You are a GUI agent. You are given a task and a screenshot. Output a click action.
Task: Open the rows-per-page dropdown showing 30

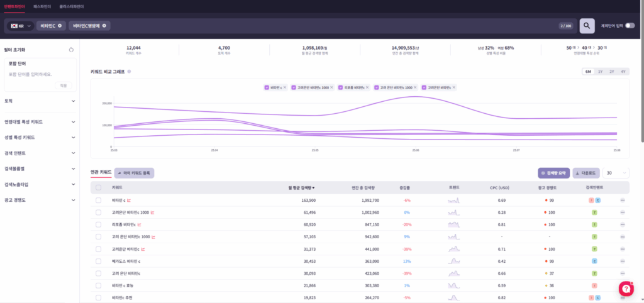click(616, 172)
